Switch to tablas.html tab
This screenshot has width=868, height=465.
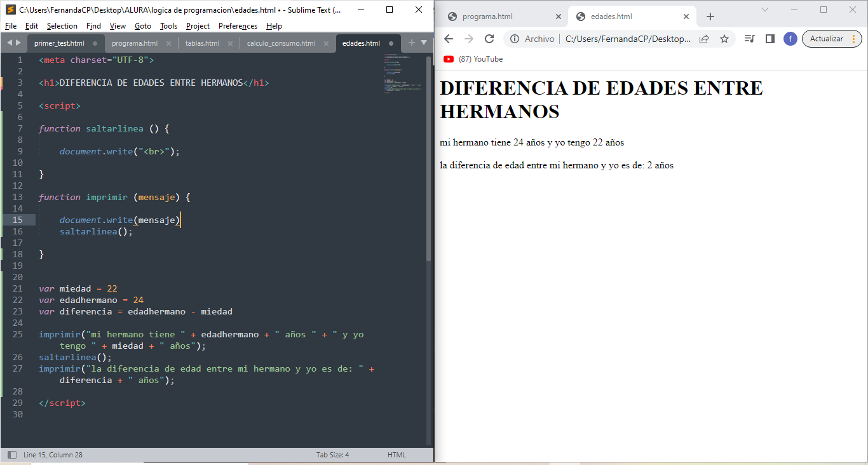pos(202,43)
